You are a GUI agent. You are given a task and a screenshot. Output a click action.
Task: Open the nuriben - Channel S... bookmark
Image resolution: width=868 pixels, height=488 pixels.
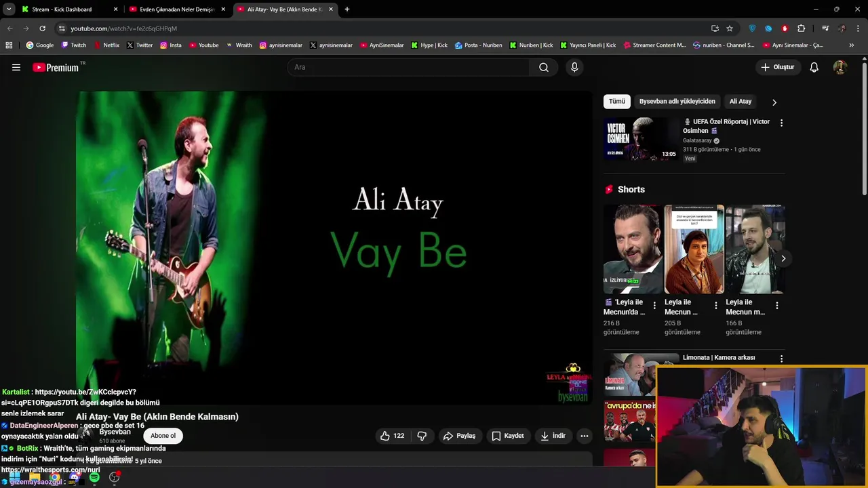pyautogui.click(x=724, y=45)
